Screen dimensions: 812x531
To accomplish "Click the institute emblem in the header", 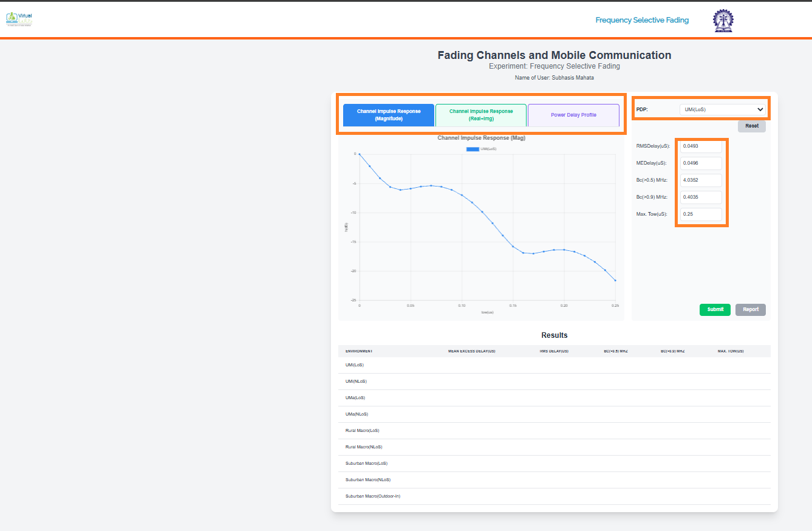I will tap(723, 20).
